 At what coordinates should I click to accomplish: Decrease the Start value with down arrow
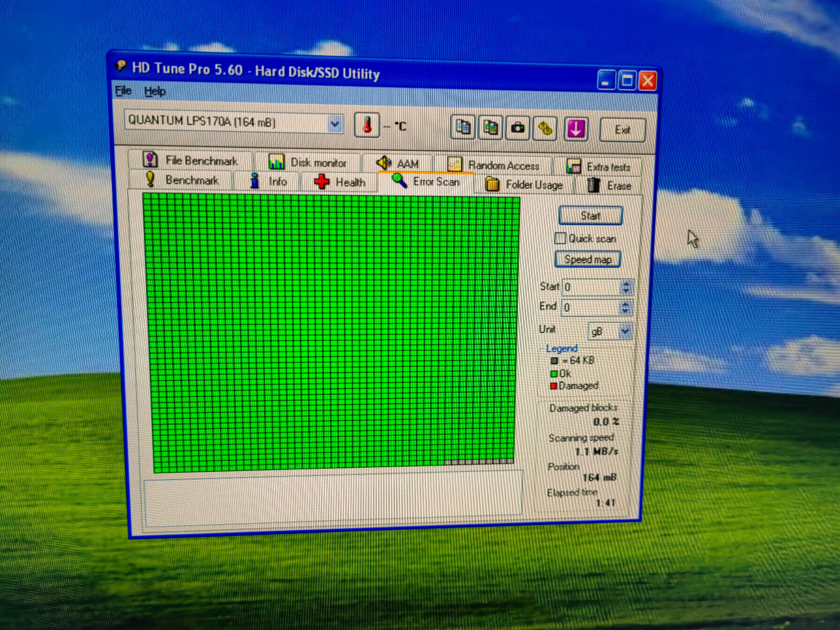(625, 291)
